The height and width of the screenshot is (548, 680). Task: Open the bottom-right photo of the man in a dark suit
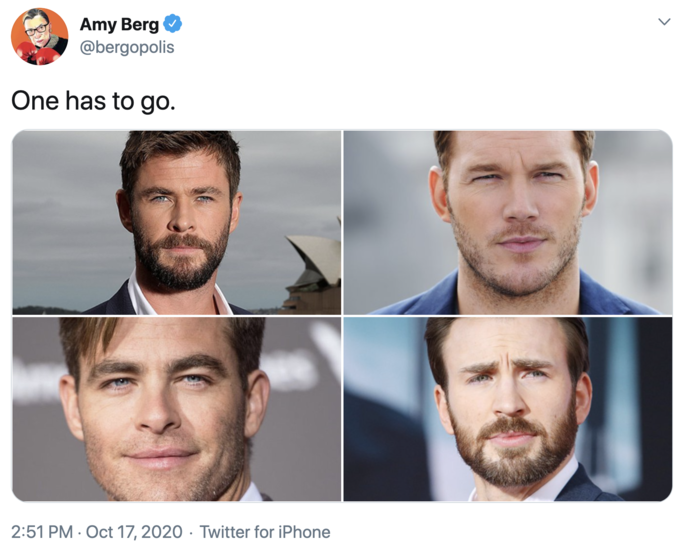point(508,409)
